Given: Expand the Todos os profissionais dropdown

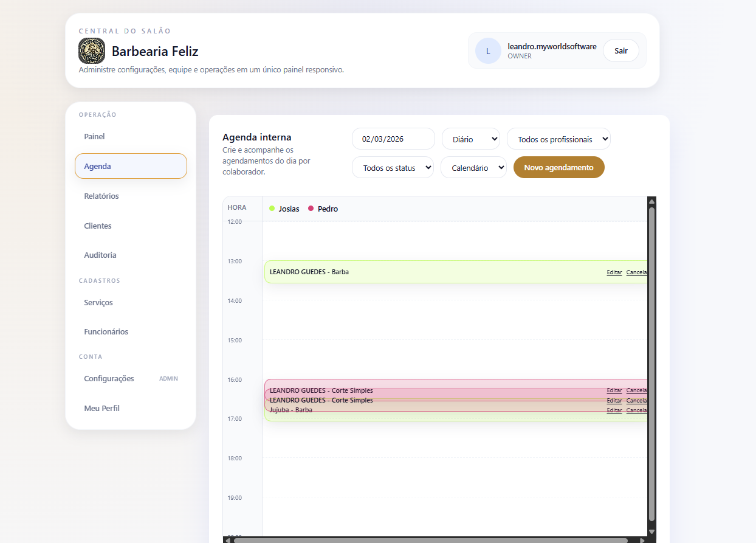Looking at the screenshot, I should (x=558, y=139).
